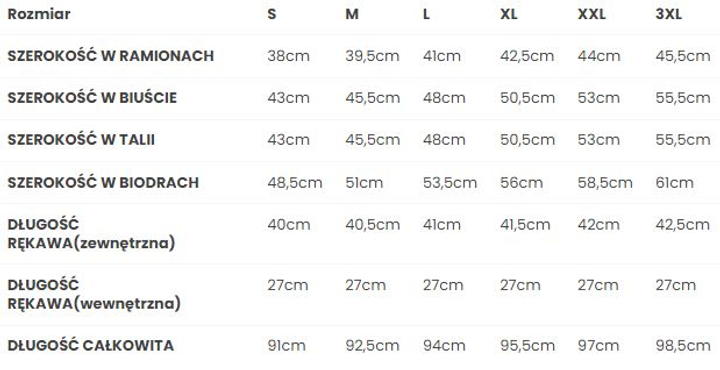Click the SZEROKOŚĆ W BIUŚCIE row label
Screen dimensions: 720x370
coord(92,98)
